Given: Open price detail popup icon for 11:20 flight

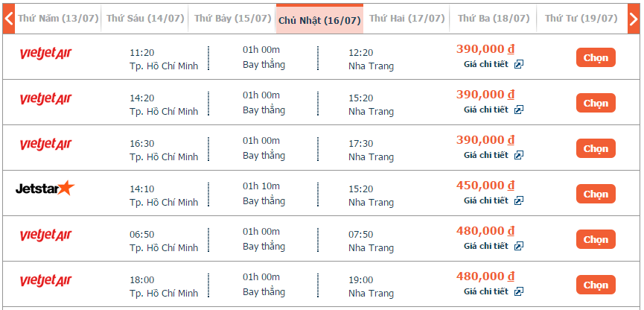Looking at the screenshot, I should tap(519, 65).
